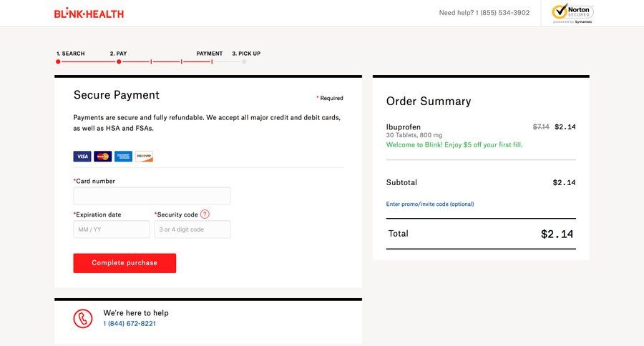644x346 pixels.
Task: Open the security code help question mark
Action: coord(205,214)
